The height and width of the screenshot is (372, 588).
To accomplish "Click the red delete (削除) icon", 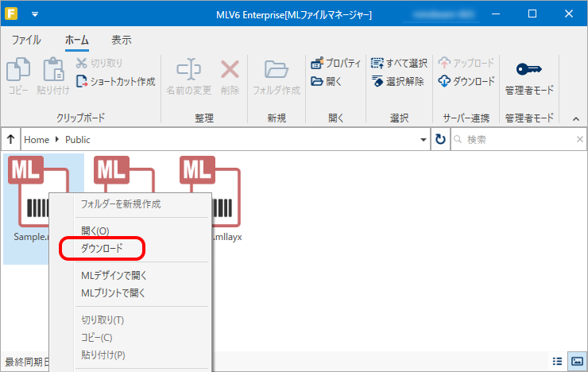I will click(x=230, y=70).
